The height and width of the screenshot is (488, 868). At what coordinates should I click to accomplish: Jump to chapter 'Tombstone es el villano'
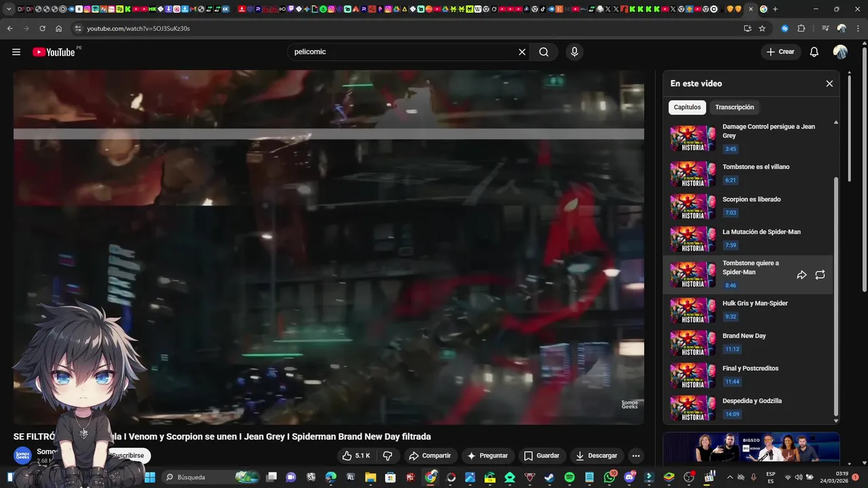click(749, 174)
